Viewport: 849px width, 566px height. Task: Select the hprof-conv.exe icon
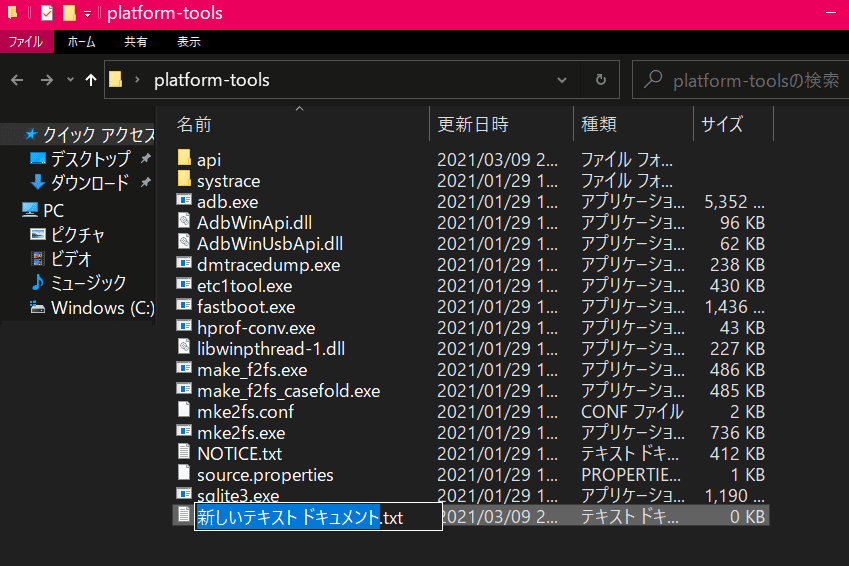click(x=184, y=326)
